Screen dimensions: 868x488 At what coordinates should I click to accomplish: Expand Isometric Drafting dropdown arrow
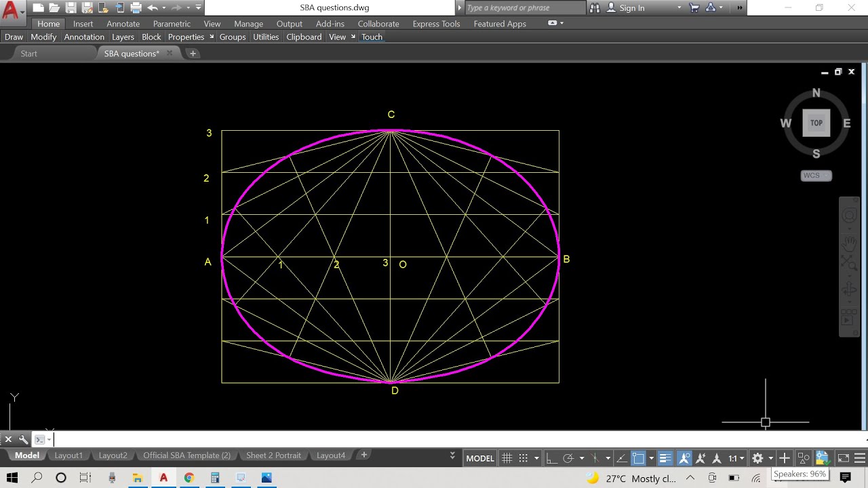(608, 459)
